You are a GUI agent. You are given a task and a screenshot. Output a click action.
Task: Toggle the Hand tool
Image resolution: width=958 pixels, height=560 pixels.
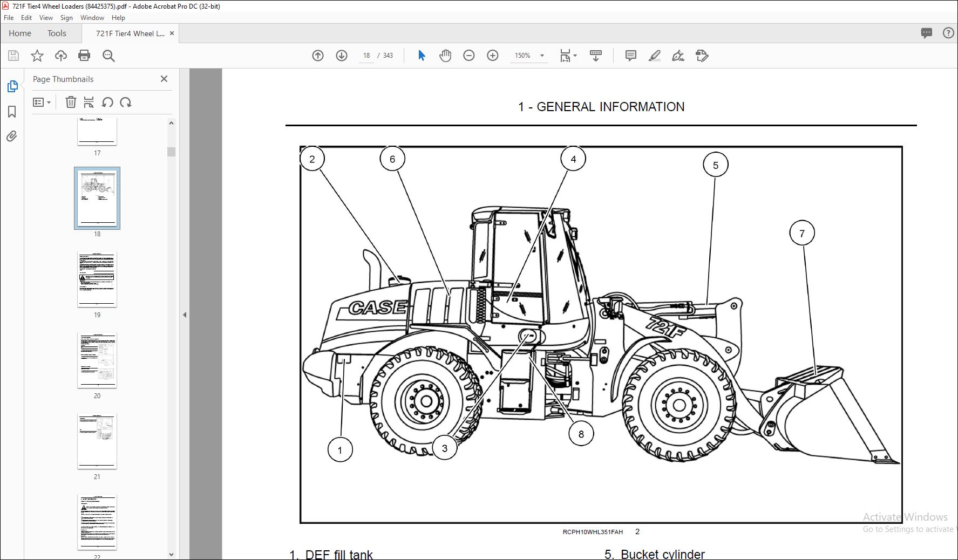pos(445,55)
